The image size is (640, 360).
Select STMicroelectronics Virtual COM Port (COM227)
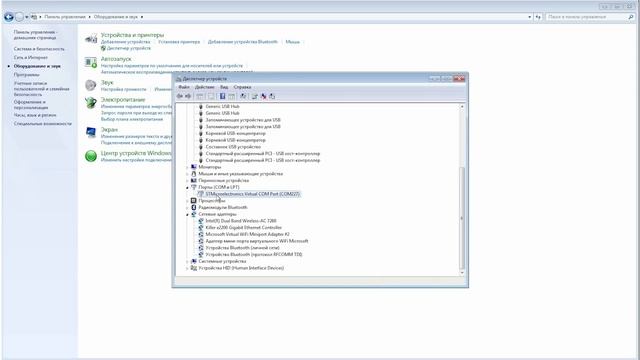click(x=252, y=194)
